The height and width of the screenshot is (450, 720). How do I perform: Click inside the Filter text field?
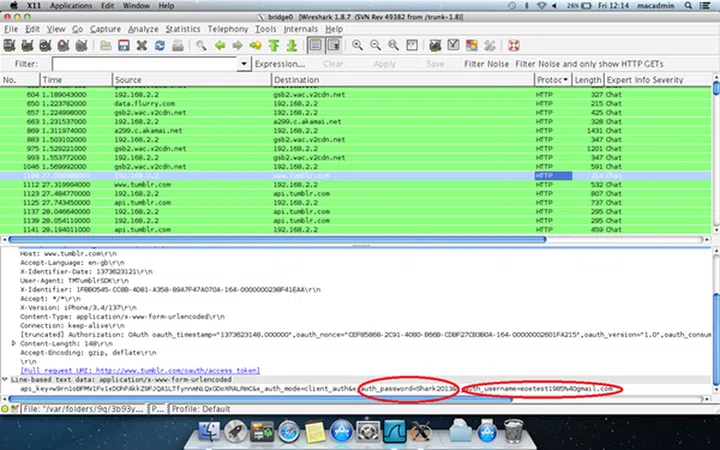pyautogui.click(x=140, y=63)
